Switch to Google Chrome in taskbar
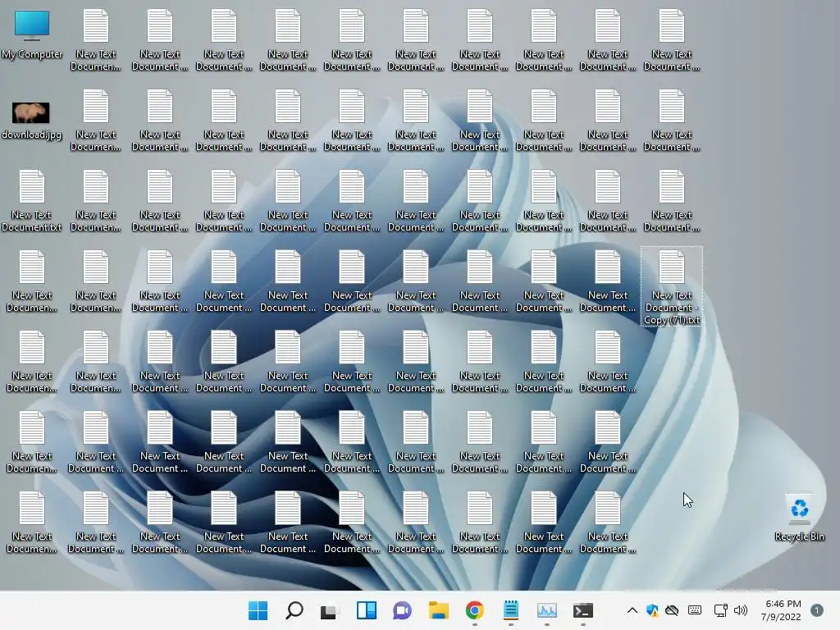The width and height of the screenshot is (840, 630). (x=475, y=610)
